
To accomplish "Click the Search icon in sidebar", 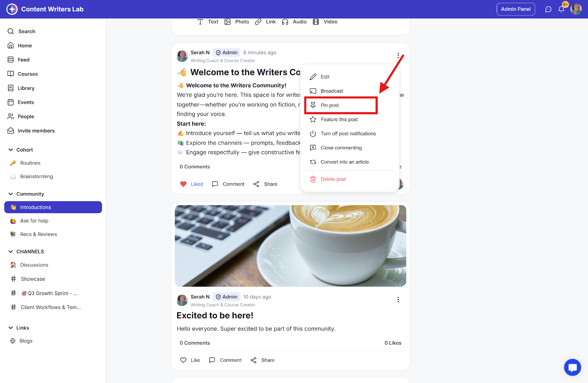I will pyautogui.click(x=11, y=31).
